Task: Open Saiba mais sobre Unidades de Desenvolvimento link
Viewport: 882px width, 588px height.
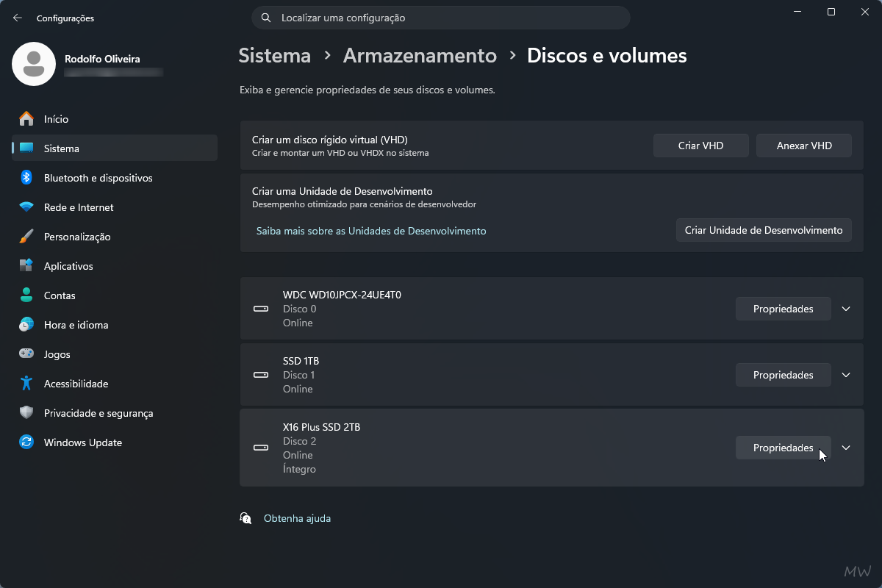Action: click(x=371, y=231)
